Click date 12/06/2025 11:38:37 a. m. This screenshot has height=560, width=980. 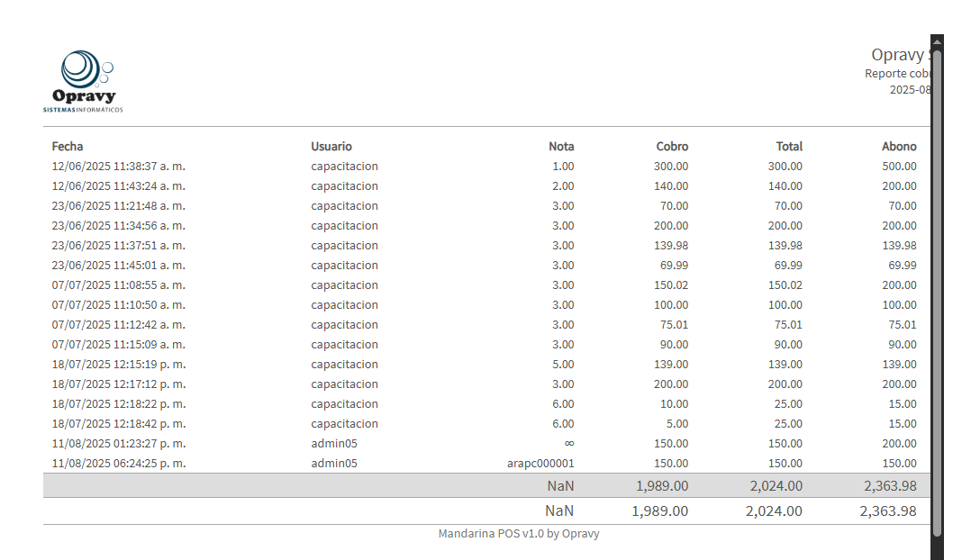tap(119, 167)
